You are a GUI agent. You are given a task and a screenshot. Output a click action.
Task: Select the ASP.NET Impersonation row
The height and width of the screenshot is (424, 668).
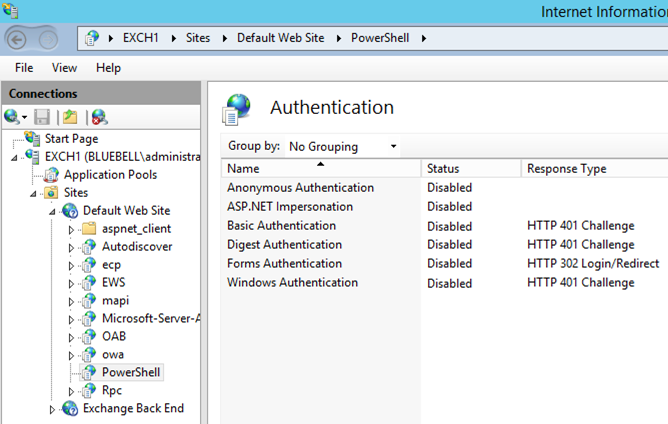[444, 207]
